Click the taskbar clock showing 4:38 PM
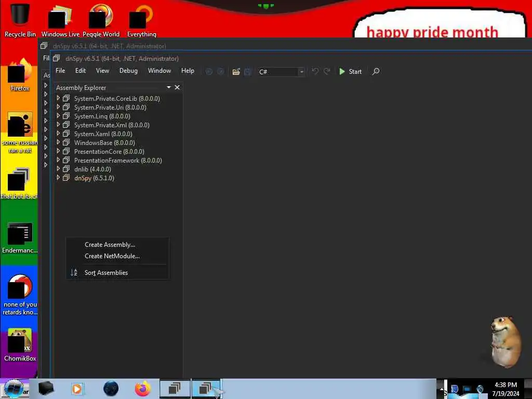The image size is (532, 399). 506,389
